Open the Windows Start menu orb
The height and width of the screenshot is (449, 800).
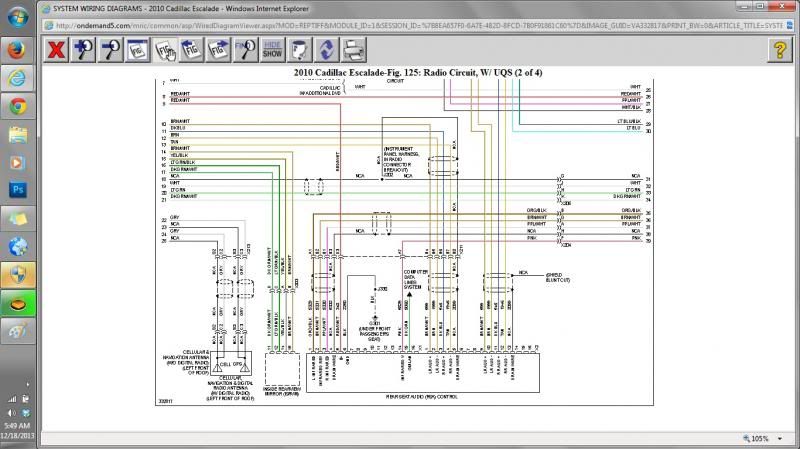(x=17, y=17)
